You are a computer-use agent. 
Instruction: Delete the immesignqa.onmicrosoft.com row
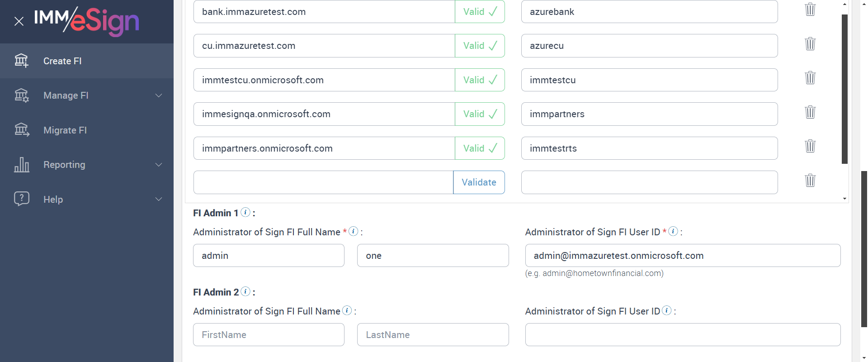click(x=810, y=112)
